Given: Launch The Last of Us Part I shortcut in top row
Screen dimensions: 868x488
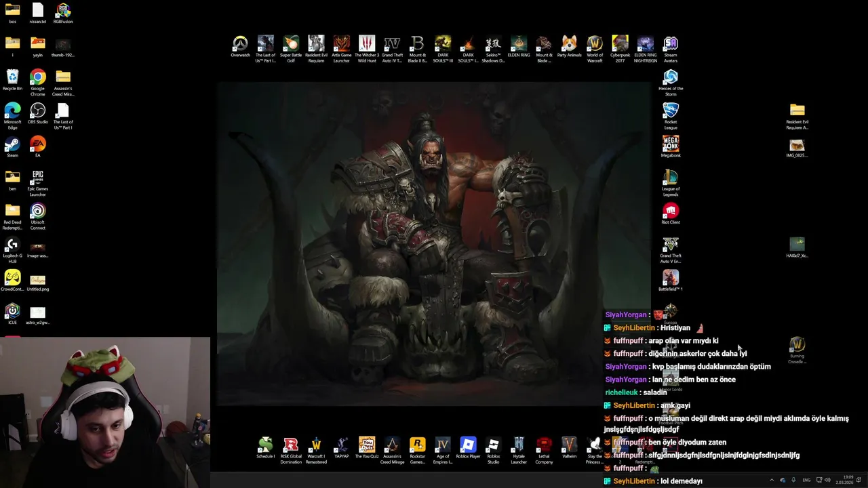Looking at the screenshot, I should coord(265,49).
